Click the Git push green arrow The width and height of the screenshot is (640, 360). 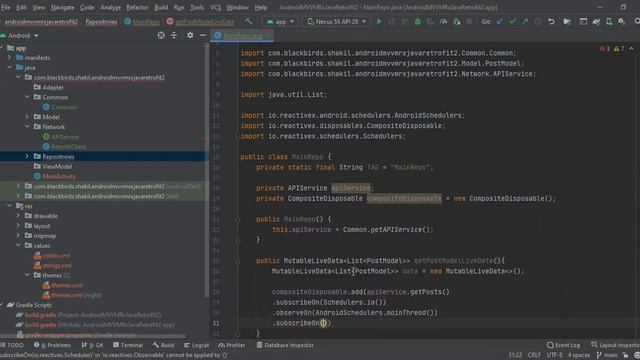coord(525,21)
